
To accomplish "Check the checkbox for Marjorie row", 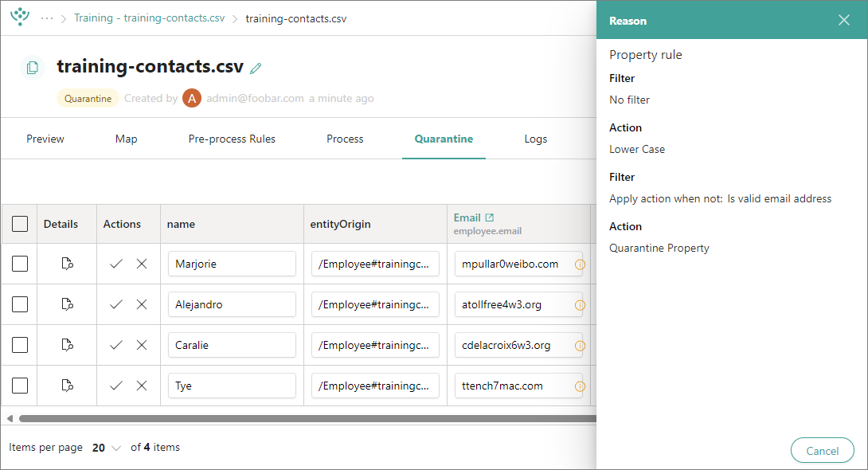I will pos(20,264).
